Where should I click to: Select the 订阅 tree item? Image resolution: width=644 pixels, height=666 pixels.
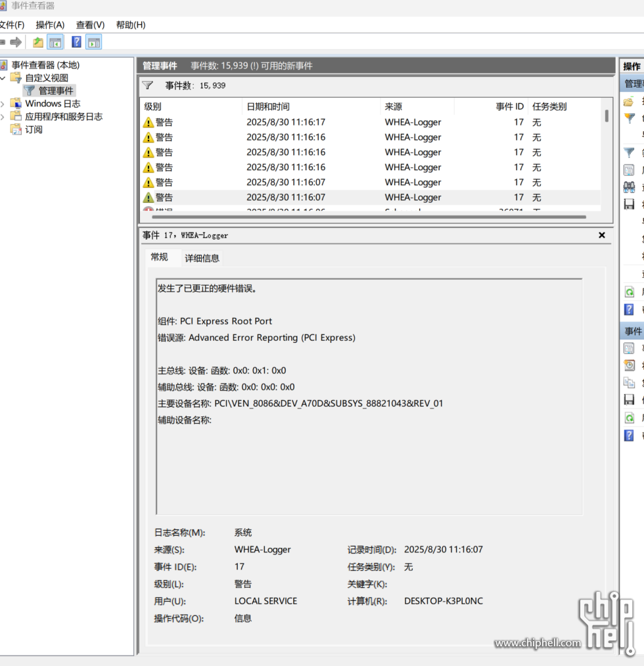tap(34, 129)
